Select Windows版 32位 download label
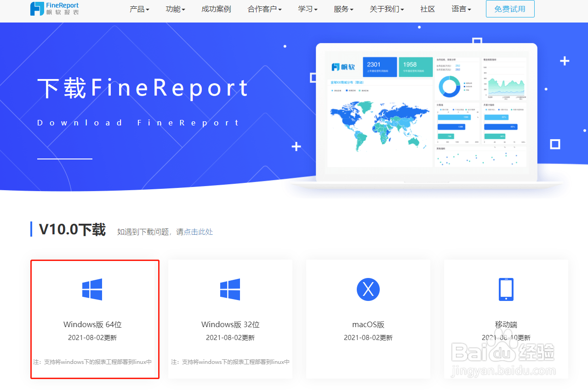Image resolution: width=588 pixels, height=391 pixels. (x=230, y=324)
